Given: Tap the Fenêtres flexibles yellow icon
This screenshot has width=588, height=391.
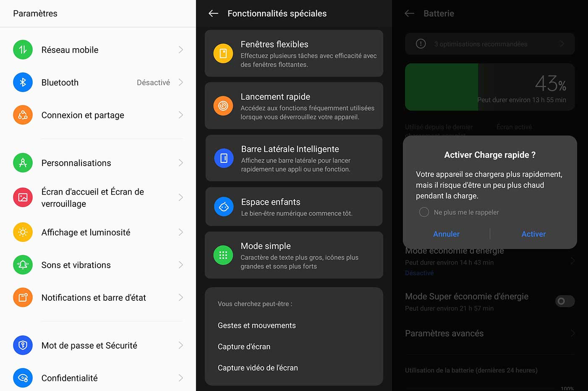Looking at the screenshot, I should coord(223,53).
